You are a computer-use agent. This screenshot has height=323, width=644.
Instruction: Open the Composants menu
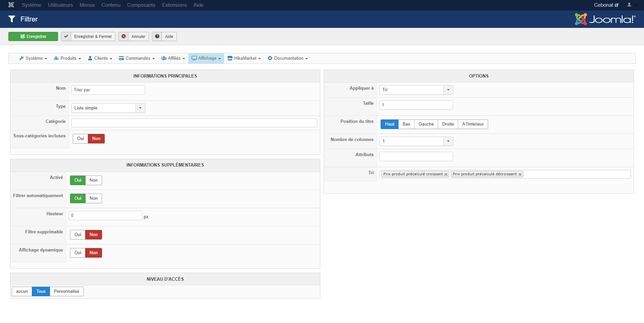point(141,5)
